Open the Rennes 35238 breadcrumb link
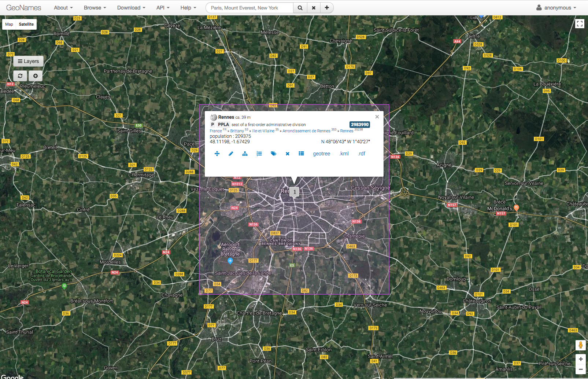Image resolution: width=588 pixels, height=379 pixels. tap(347, 131)
